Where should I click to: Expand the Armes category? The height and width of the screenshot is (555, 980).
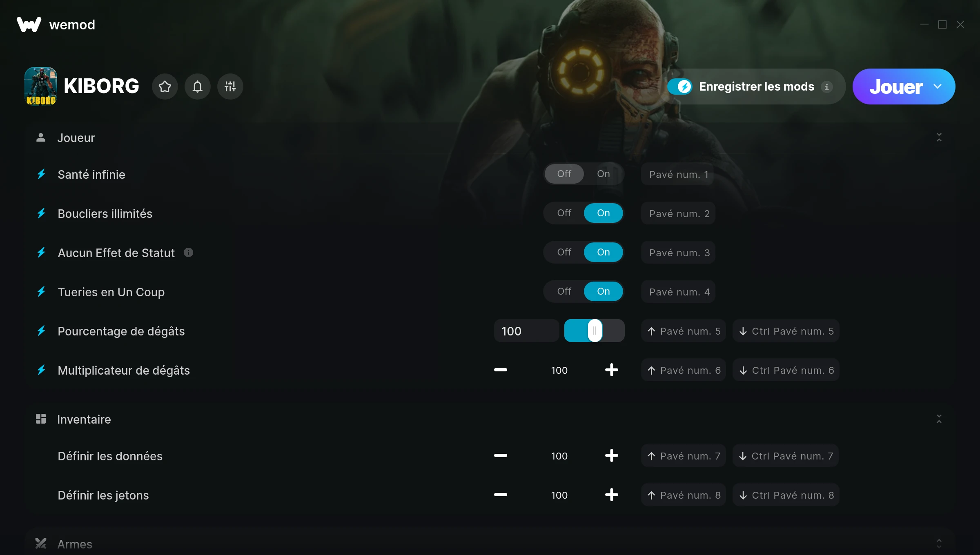pos(939,544)
